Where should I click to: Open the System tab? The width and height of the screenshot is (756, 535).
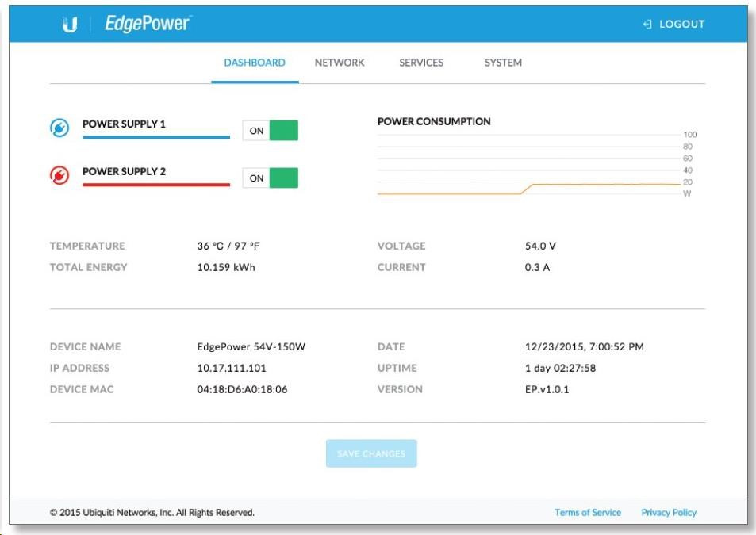[503, 63]
